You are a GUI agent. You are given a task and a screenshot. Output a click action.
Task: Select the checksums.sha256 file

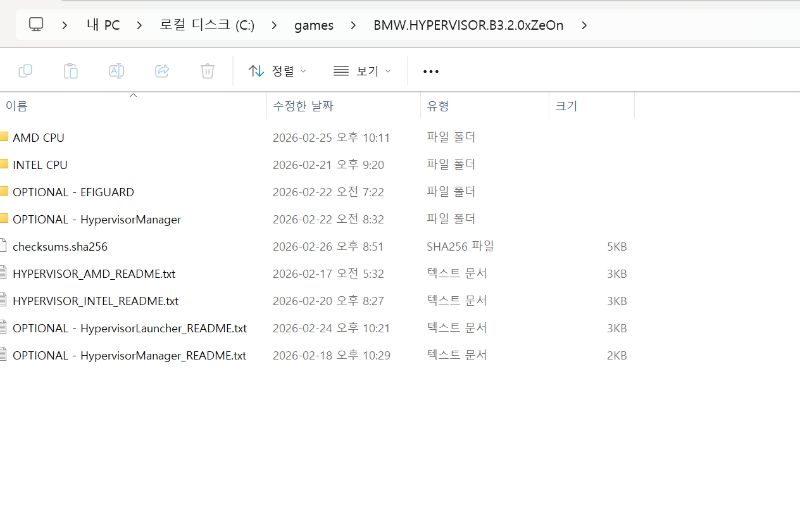click(x=60, y=246)
